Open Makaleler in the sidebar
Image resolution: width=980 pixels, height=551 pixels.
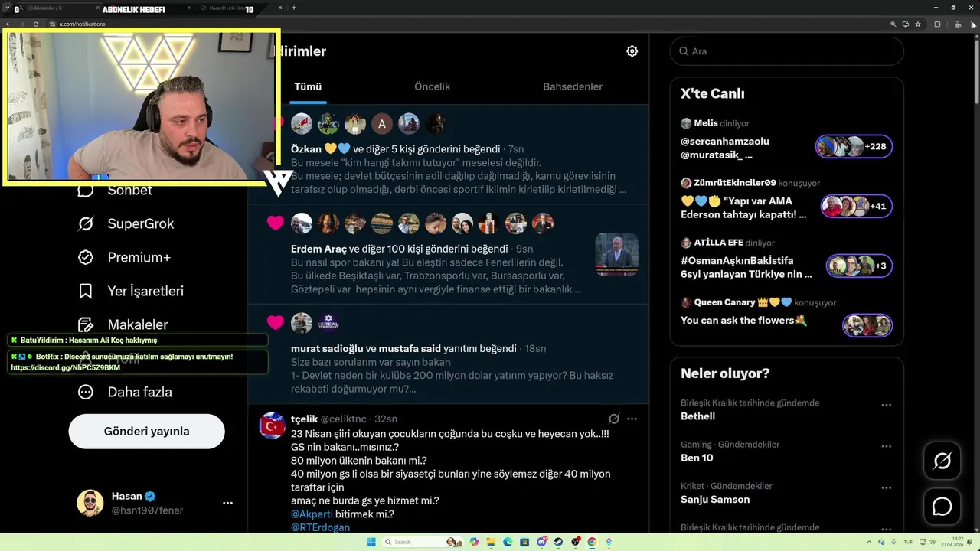122,324
